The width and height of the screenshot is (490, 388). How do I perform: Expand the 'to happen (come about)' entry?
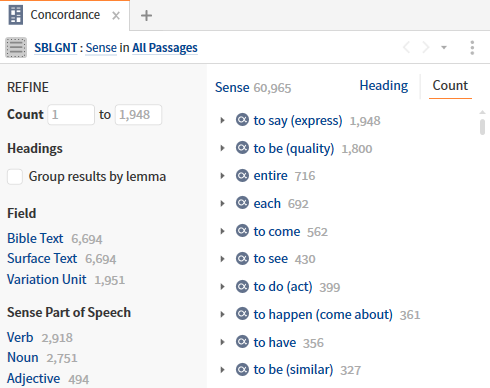pos(222,314)
